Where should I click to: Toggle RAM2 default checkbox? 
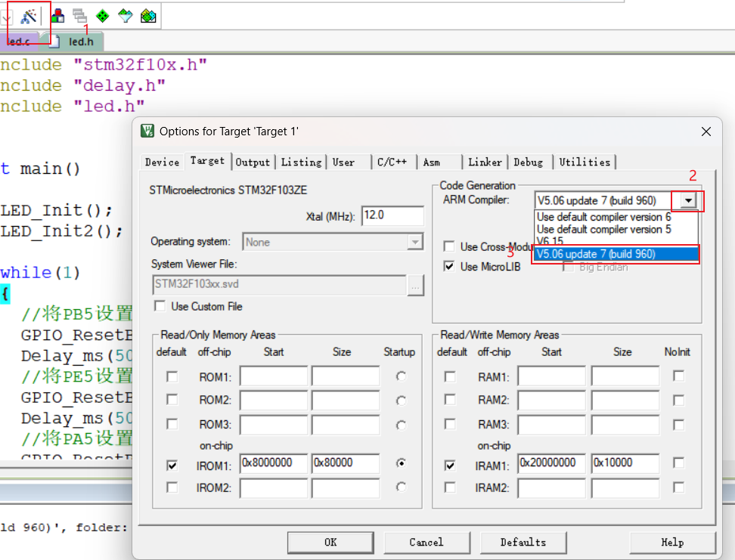[x=450, y=399]
